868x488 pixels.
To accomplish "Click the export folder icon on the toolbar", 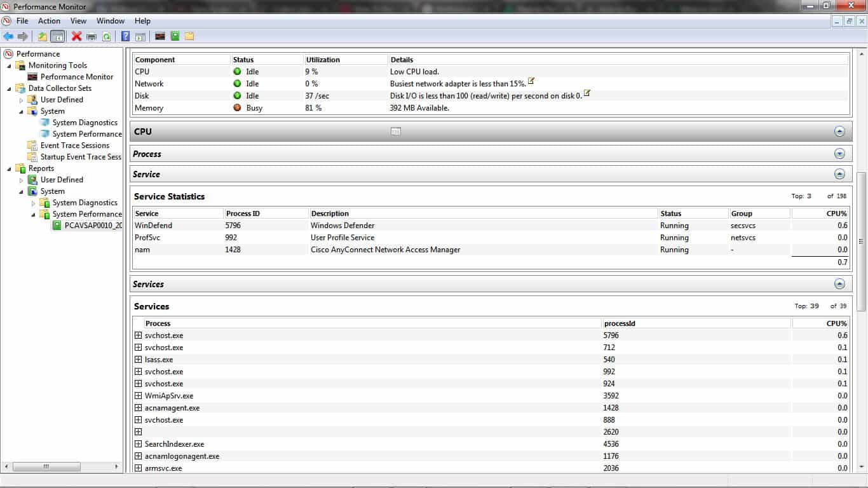I will pyautogui.click(x=43, y=36).
